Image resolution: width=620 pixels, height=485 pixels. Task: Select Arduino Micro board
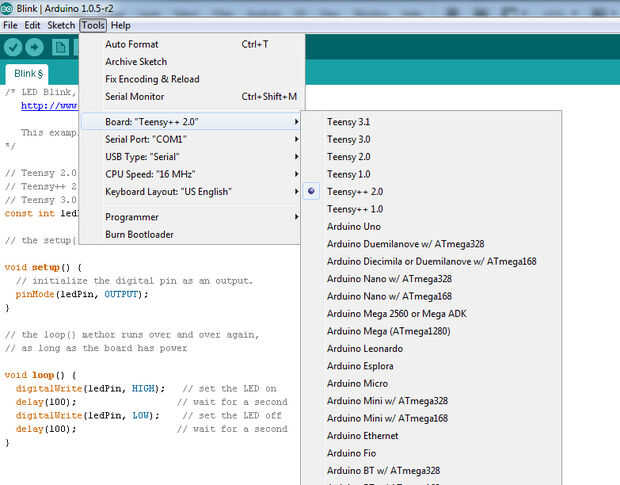[431, 383]
